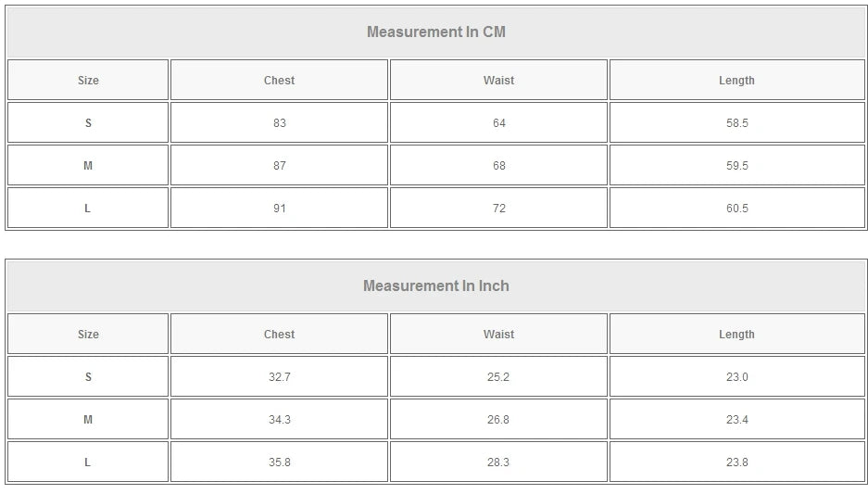Click the "Measurement In Inch" table title
This screenshot has width=868, height=494.
click(435, 286)
